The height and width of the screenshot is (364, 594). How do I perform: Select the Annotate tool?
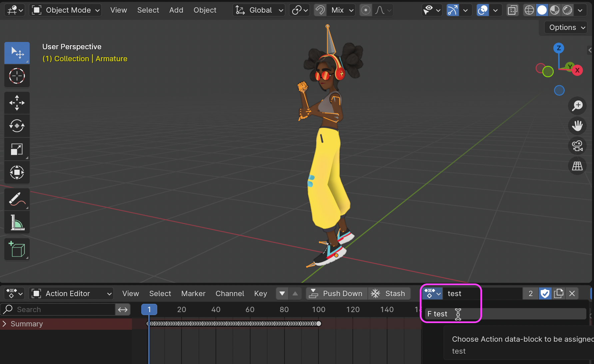coord(17,199)
